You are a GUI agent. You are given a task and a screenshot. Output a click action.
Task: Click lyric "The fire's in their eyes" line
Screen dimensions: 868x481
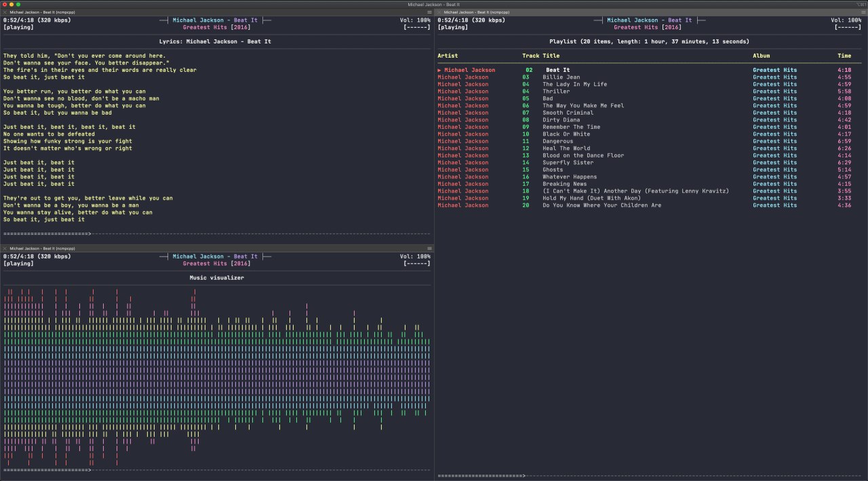tap(100, 70)
